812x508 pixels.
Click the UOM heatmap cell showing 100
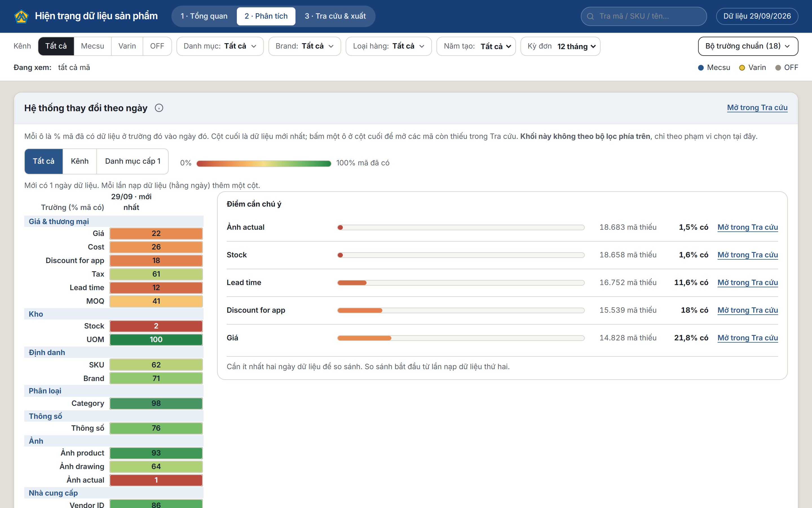point(156,339)
